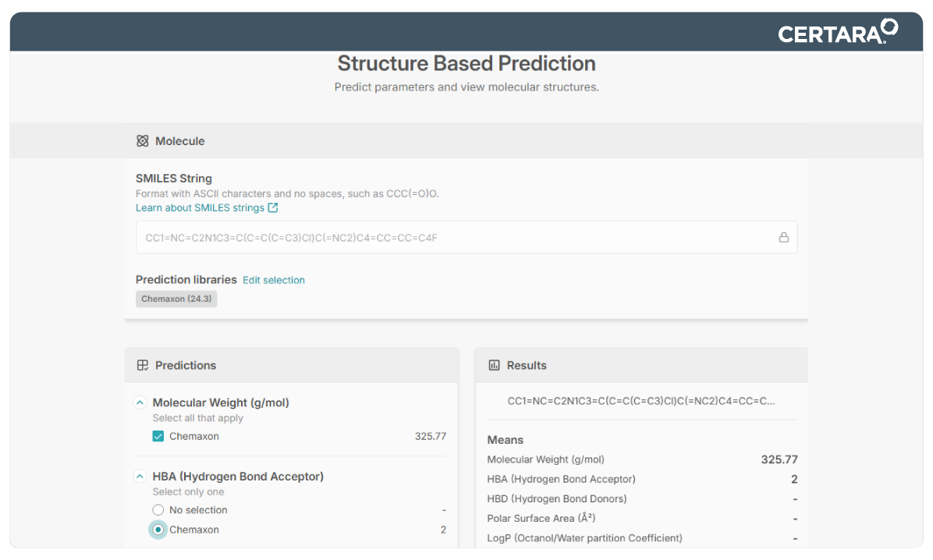Uncheck the Chemaxon Molecular Weight checkbox

pyautogui.click(x=158, y=436)
